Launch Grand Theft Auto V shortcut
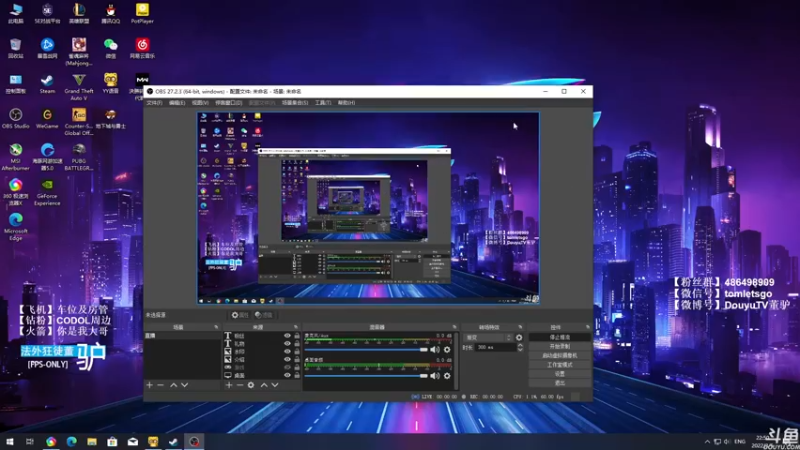This screenshot has width=800, height=450. [x=79, y=87]
